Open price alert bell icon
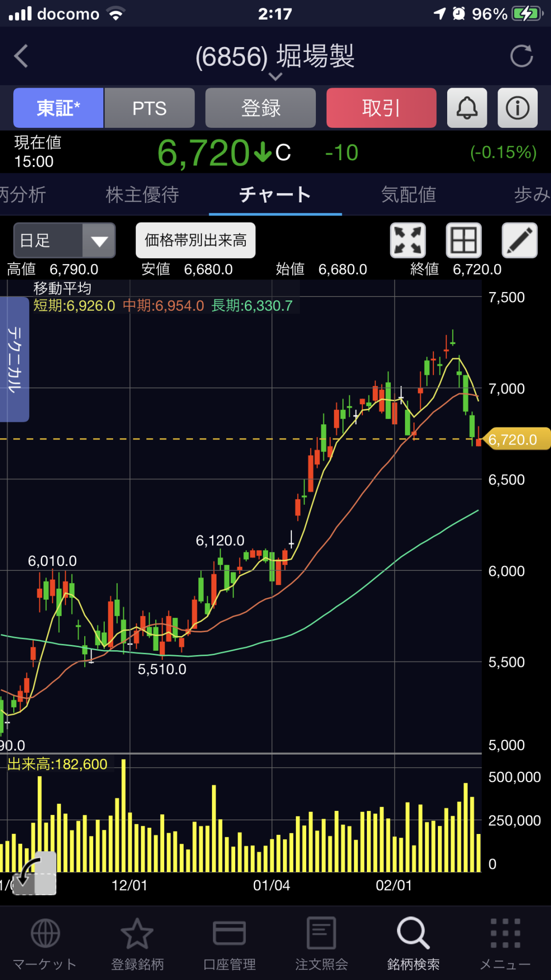This screenshot has width=551, height=980. pyautogui.click(x=467, y=108)
